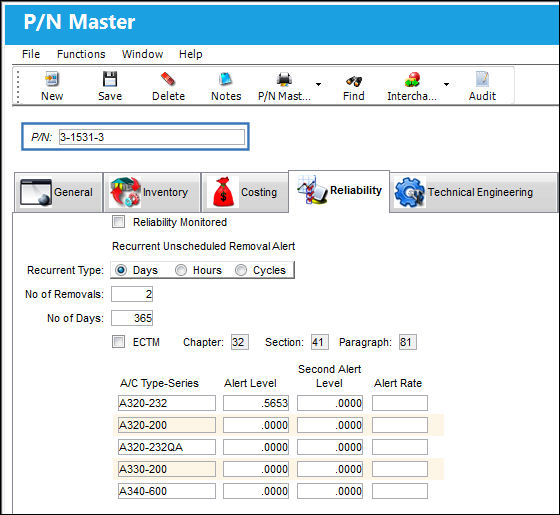Click the .5653 Alert Level cell
This screenshot has height=515, width=560.
pyautogui.click(x=256, y=403)
